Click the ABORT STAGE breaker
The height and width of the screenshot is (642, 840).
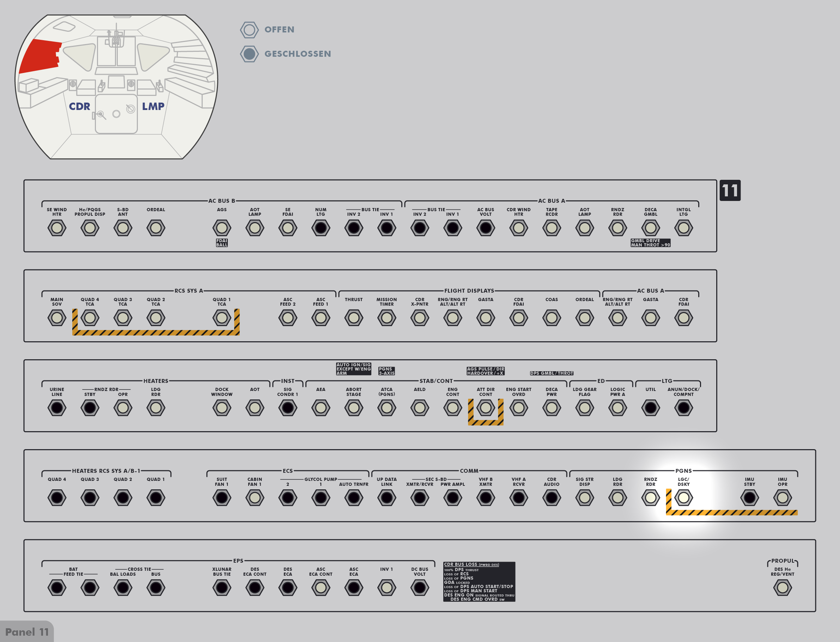[x=353, y=408]
